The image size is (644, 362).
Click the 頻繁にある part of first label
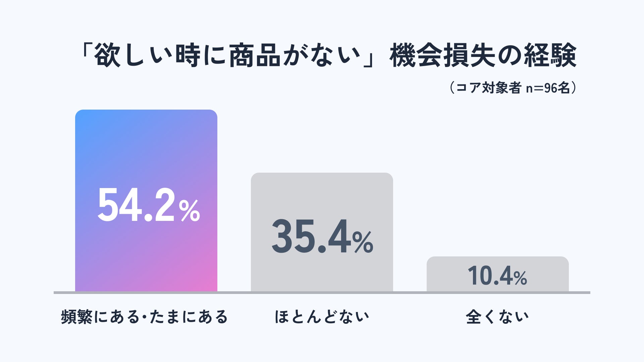click(100, 317)
